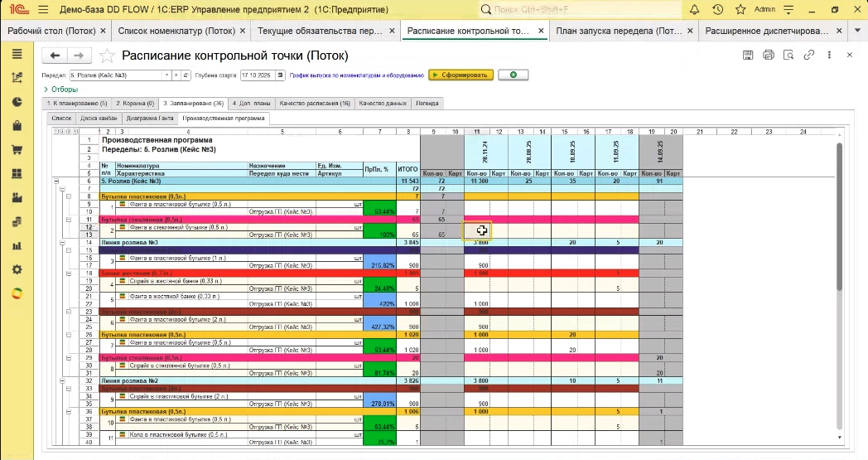This screenshot has height=460, width=868.
Task: Click the green circle toggle button
Action: (x=514, y=75)
